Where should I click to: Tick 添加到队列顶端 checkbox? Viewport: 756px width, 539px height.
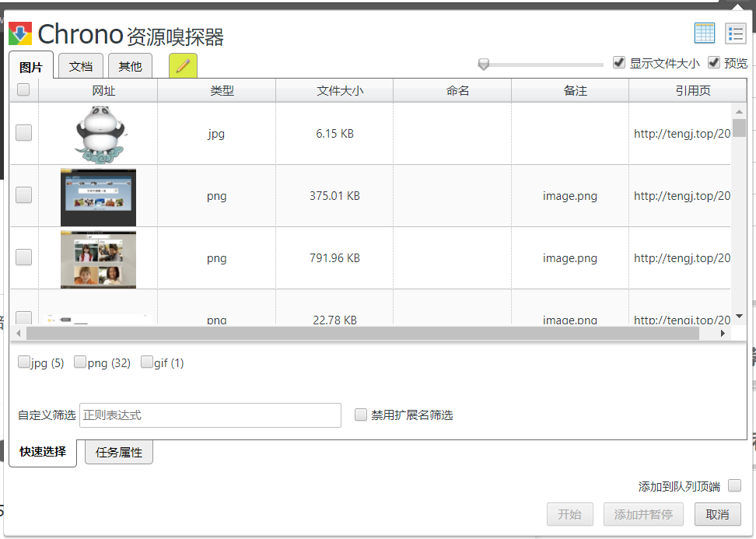tap(734, 485)
